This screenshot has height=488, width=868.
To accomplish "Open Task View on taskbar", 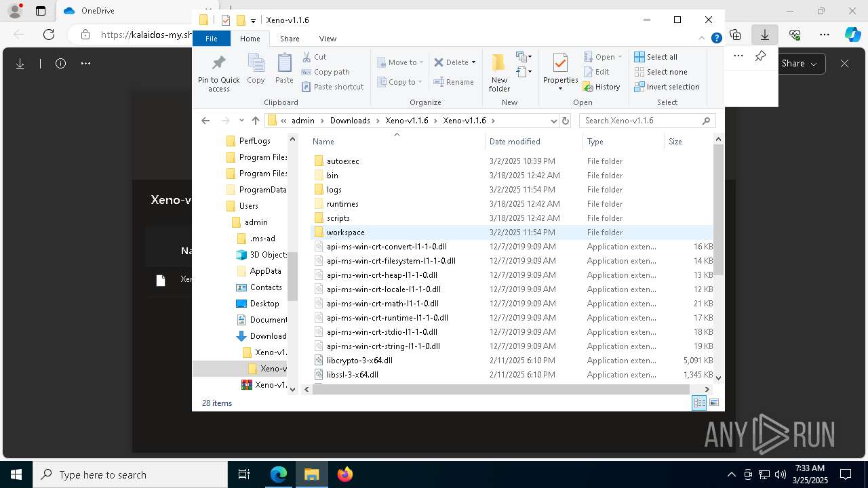I will [244, 474].
